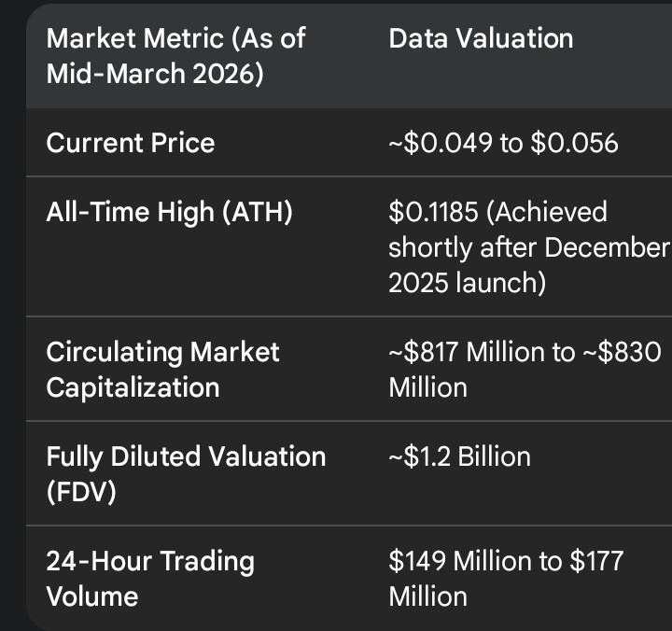Click the word Volume in last row

coord(91,596)
